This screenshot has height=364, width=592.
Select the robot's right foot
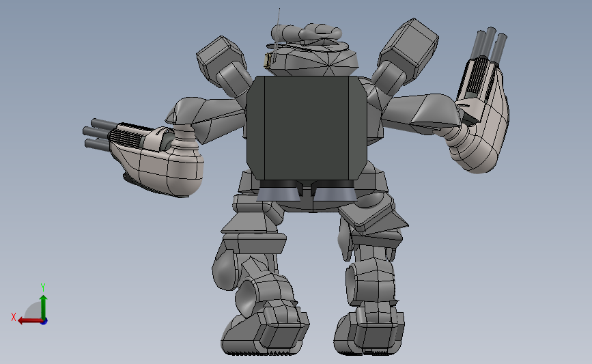[x=369, y=331]
